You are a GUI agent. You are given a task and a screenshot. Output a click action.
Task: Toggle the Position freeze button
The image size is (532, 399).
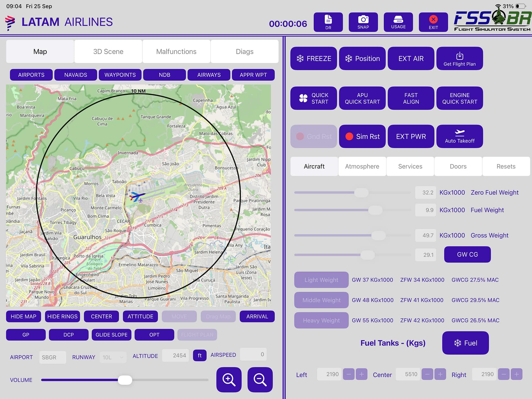[x=362, y=59]
